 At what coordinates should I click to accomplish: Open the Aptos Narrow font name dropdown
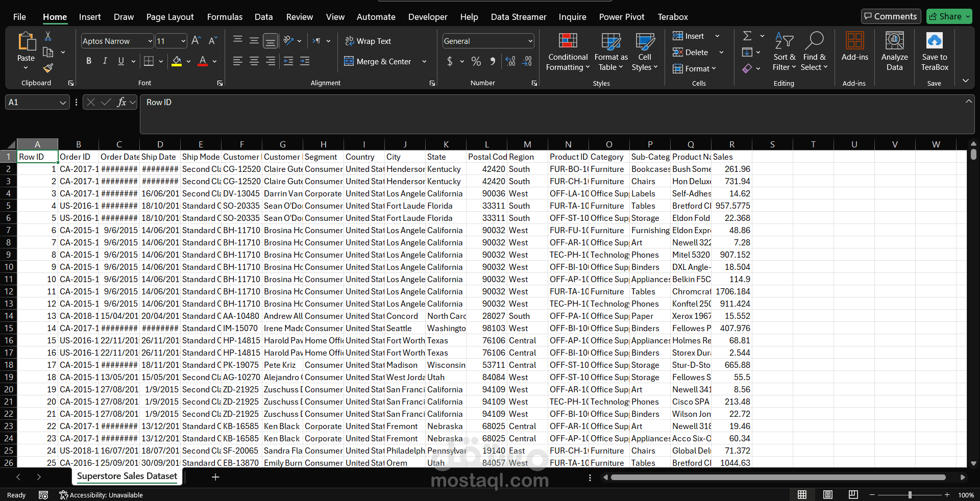pos(150,41)
